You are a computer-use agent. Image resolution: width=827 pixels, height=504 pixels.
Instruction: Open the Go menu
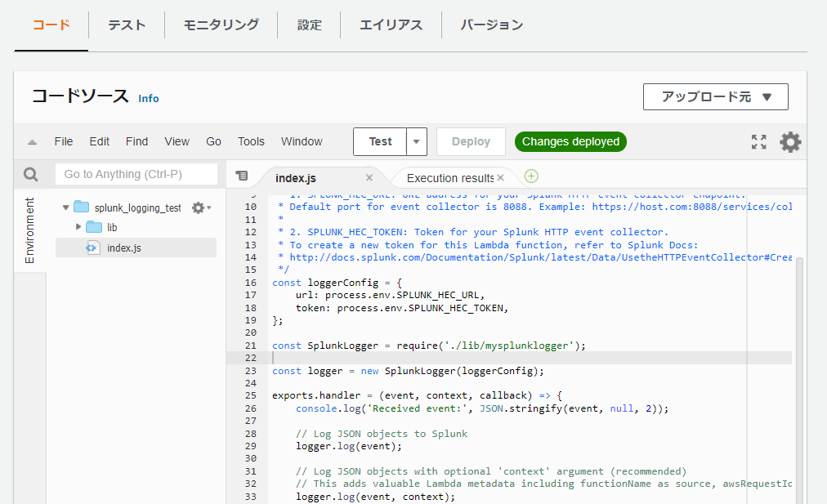pyautogui.click(x=213, y=142)
